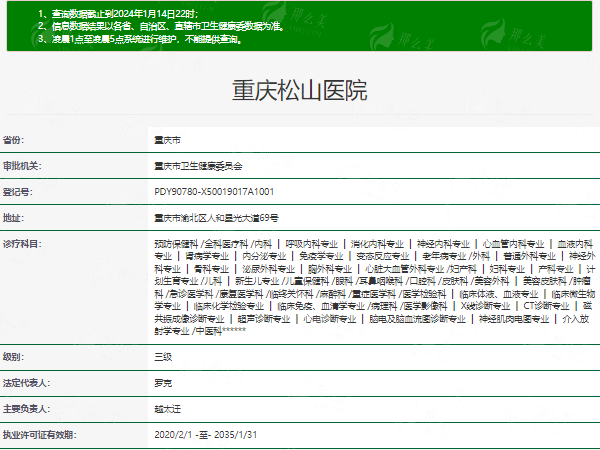This screenshot has width=600, height=450.
Task: Click 神经肌肉电图专业 in the list
Action: (x=514, y=319)
